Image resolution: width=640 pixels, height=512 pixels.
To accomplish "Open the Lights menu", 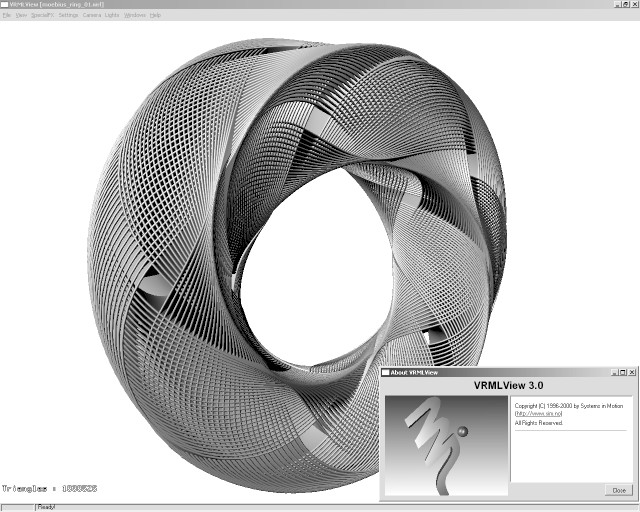I will point(113,15).
